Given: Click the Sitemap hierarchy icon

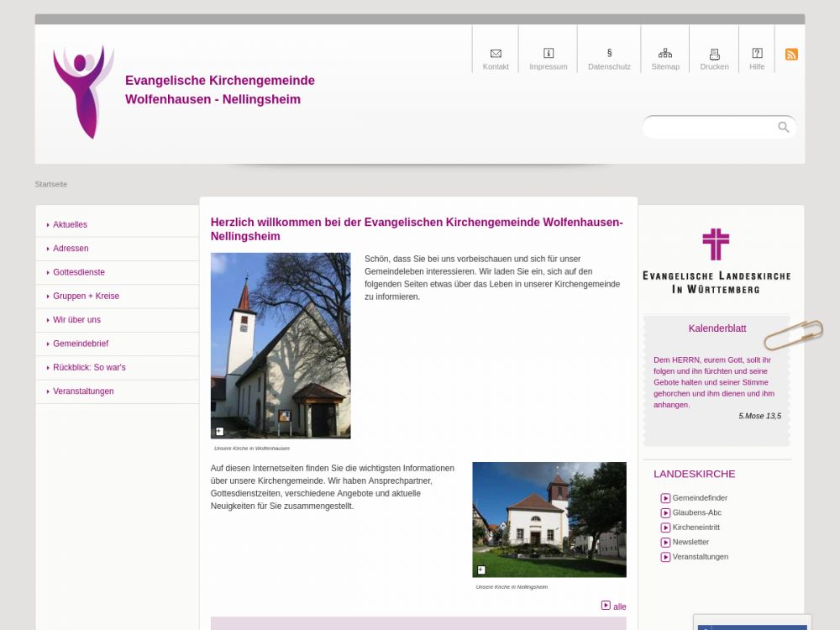Looking at the screenshot, I should tap(665, 54).
